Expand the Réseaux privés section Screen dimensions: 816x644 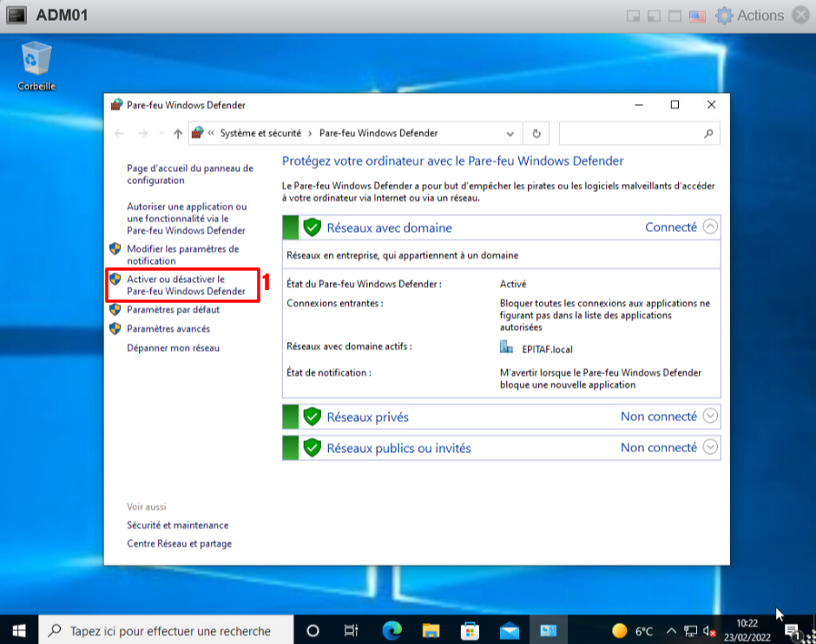click(x=710, y=417)
